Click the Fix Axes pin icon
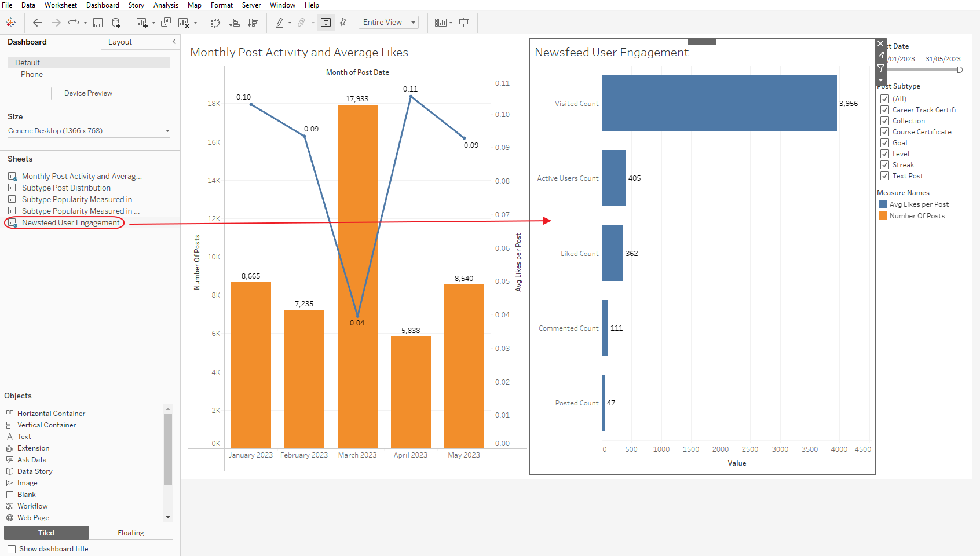 tap(343, 22)
